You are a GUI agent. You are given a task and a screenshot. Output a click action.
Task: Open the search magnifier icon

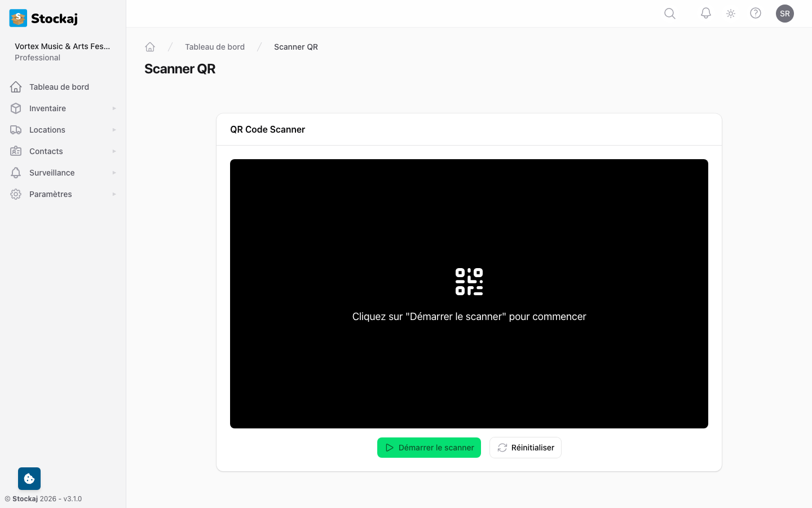(669, 13)
